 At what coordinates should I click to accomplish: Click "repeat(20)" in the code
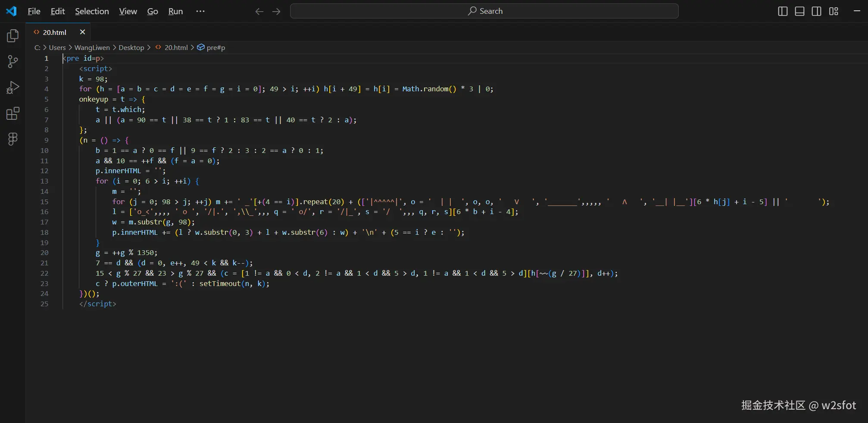coord(324,202)
